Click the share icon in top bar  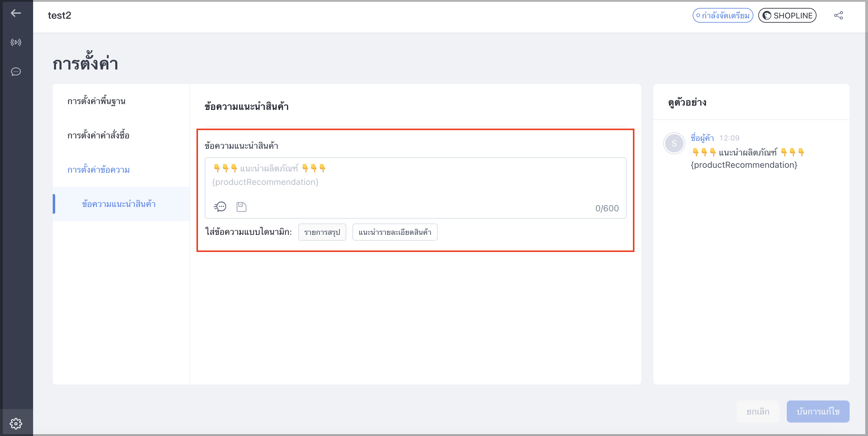(x=838, y=16)
